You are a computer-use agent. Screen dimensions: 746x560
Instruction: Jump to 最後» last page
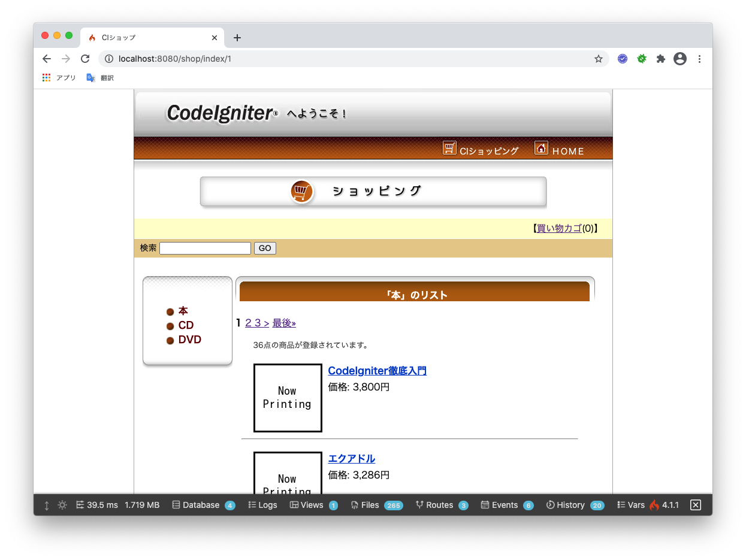pyautogui.click(x=284, y=323)
